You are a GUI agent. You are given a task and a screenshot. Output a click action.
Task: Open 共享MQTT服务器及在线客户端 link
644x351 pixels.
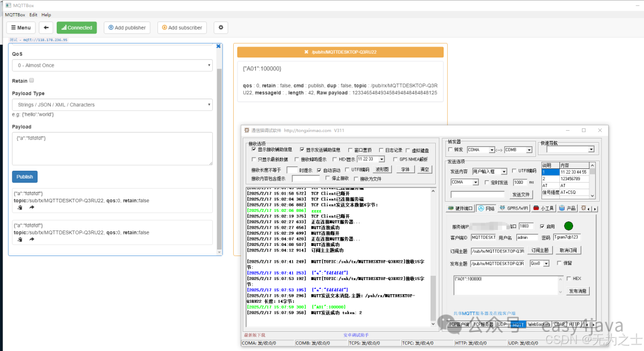pyautogui.click(x=484, y=313)
